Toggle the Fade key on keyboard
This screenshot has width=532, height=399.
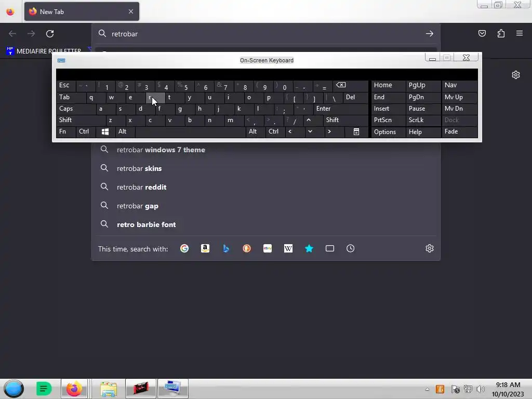click(459, 131)
